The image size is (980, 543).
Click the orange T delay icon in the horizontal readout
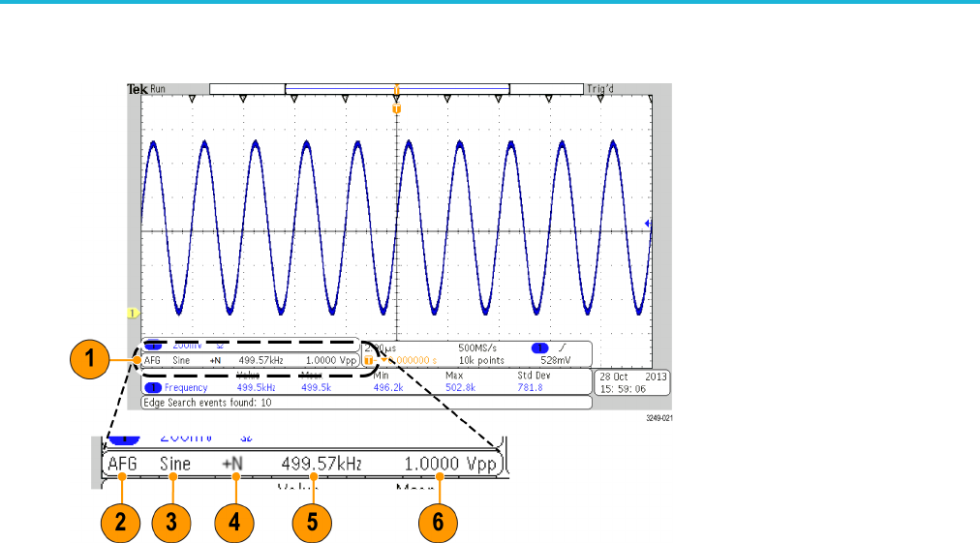[x=369, y=361]
